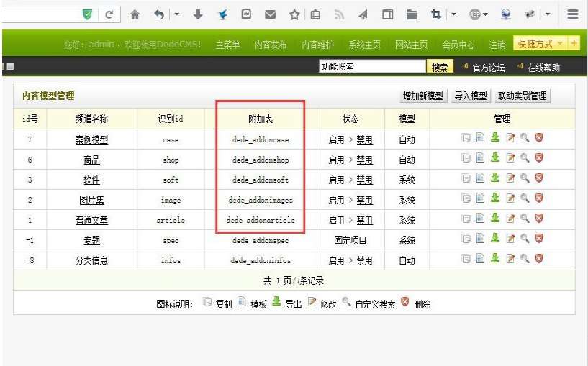The image size is (588, 366).
Task: Expand the 快捷方式 dropdown
Action: pyautogui.click(x=560, y=44)
